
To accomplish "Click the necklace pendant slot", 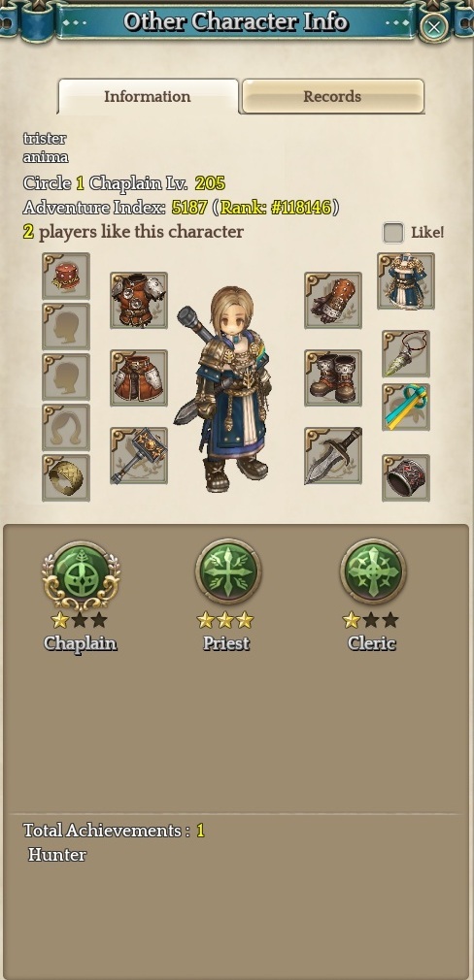I will click(406, 354).
